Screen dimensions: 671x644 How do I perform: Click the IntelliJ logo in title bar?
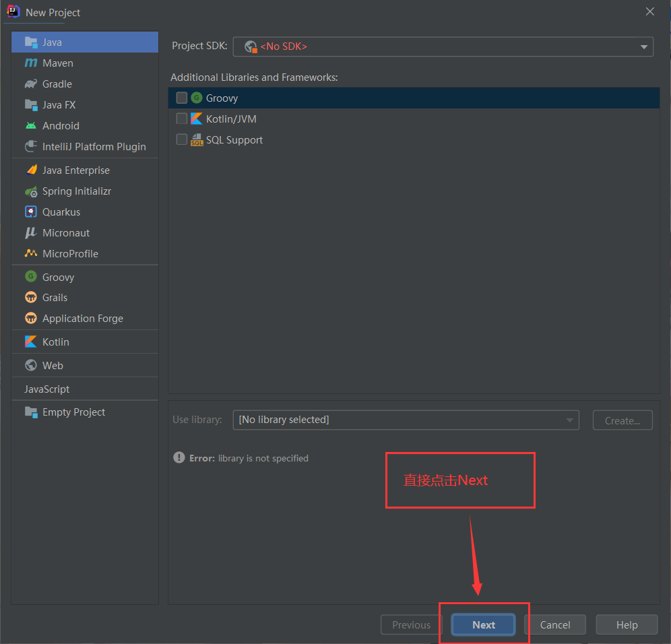(13, 11)
